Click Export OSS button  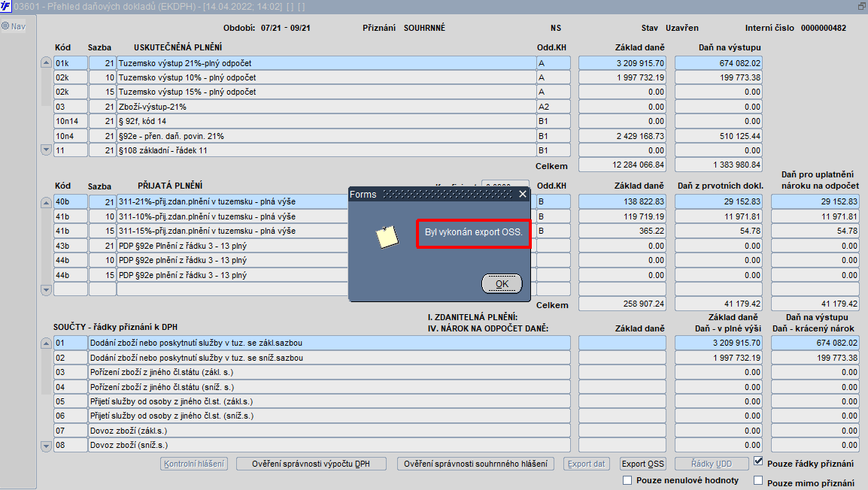[x=642, y=464]
